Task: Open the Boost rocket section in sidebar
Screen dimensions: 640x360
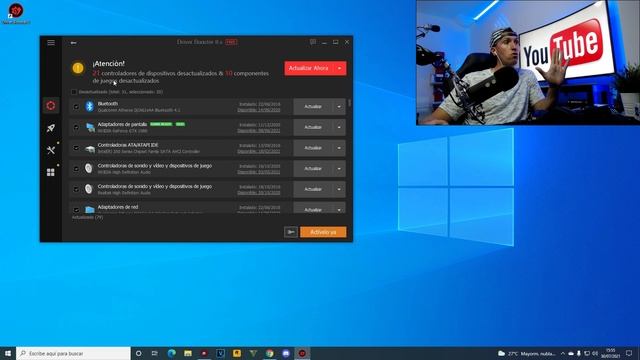Action: pyautogui.click(x=51, y=128)
